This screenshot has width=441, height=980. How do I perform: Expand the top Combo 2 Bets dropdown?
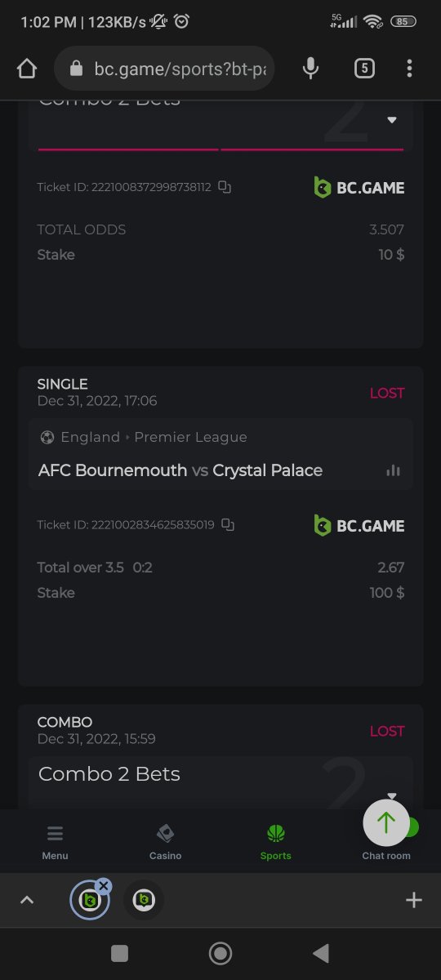pos(392,120)
